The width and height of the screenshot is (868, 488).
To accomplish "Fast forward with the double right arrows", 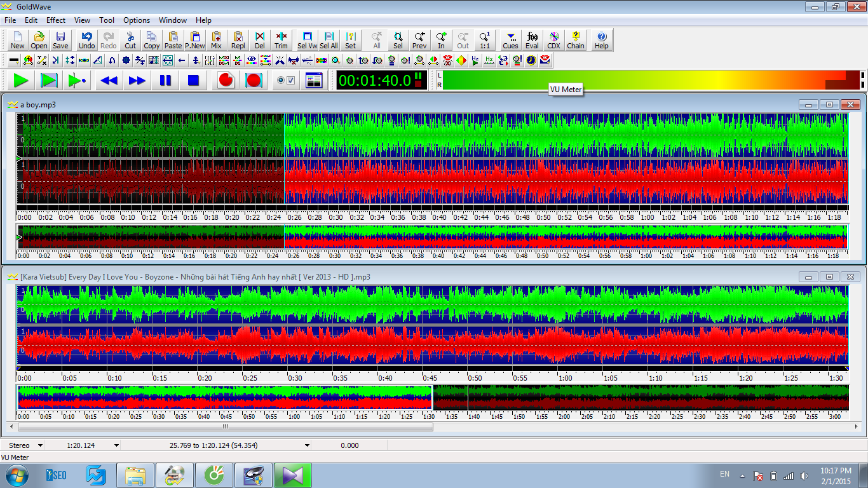I will pos(137,81).
